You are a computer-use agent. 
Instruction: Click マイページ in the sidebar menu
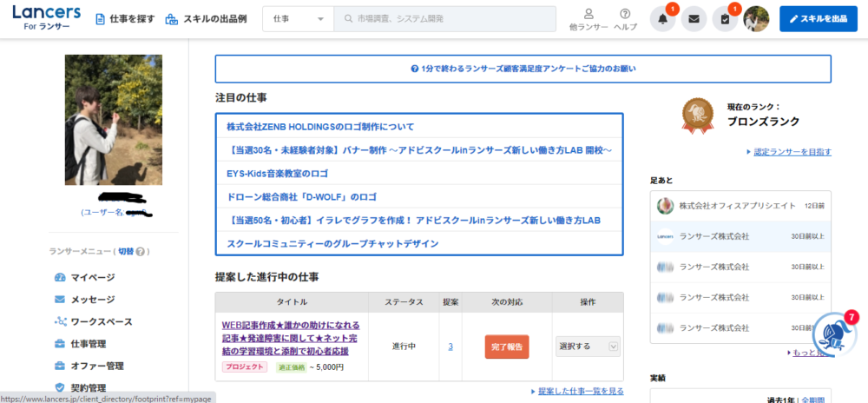(x=93, y=277)
